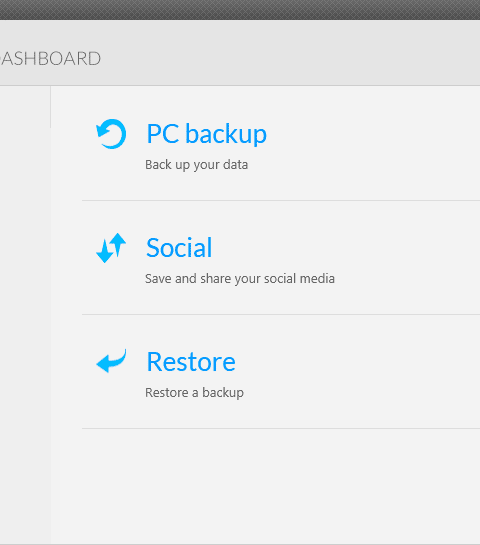The image size is (480, 545).
Task: Select "Save and share your social media" text
Action: pos(240,279)
